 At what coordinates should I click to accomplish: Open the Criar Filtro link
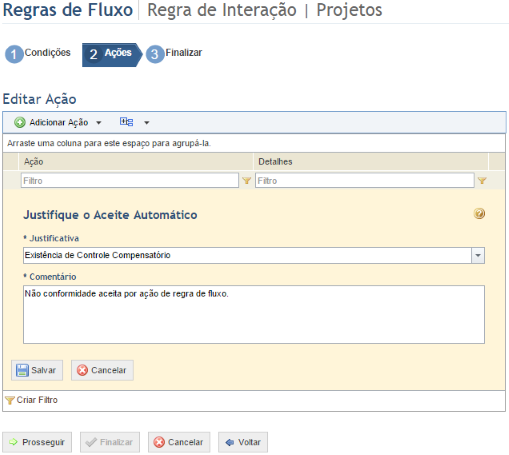point(32,400)
